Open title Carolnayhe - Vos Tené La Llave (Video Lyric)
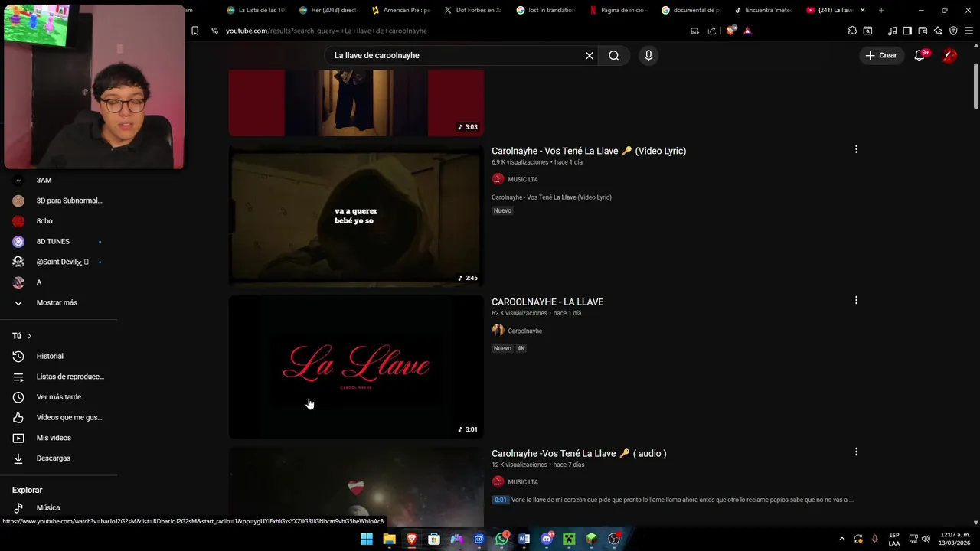The height and width of the screenshot is (551, 980). tap(589, 151)
